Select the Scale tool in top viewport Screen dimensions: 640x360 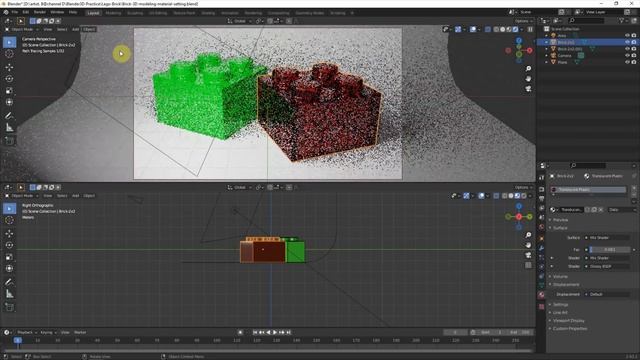point(9,91)
